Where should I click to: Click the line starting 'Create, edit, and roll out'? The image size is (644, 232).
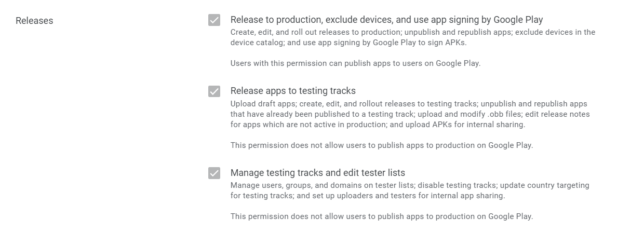(412, 32)
